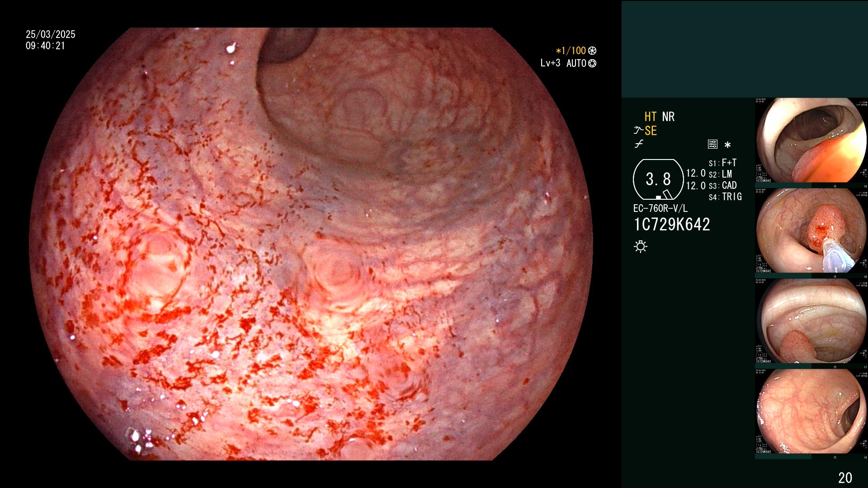Click the scope model EC-760R-V/L
Viewport: 868px width, 488px height.
point(660,208)
